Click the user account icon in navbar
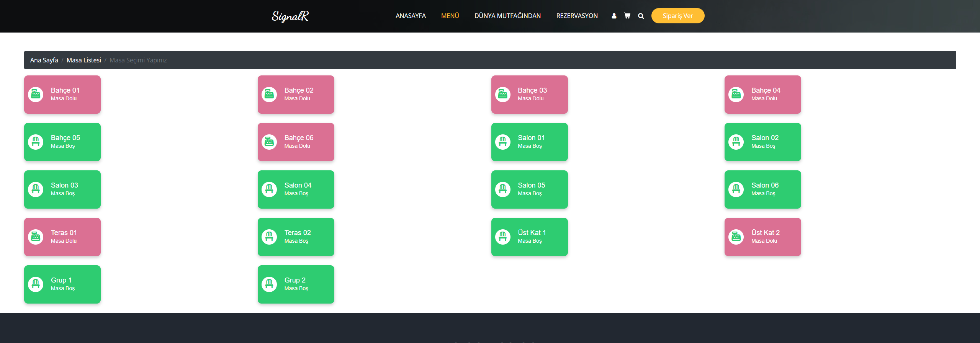 [x=614, y=16]
